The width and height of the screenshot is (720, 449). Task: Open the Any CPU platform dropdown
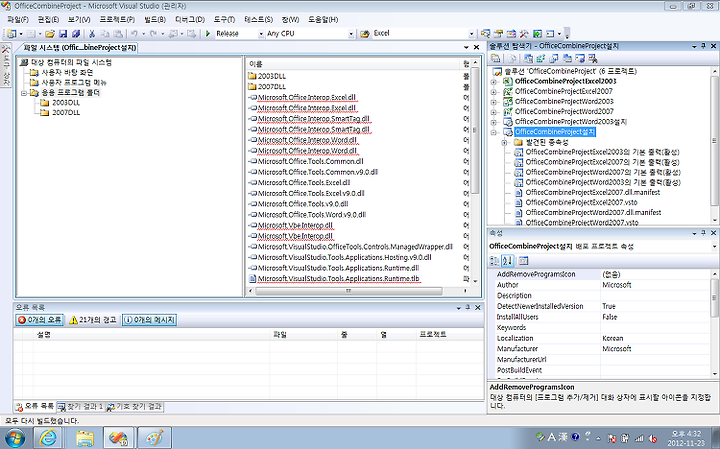click(x=351, y=34)
